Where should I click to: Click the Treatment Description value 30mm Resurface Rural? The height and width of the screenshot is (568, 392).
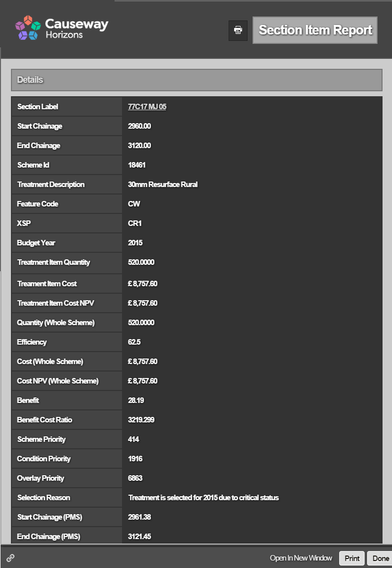pyautogui.click(x=162, y=185)
